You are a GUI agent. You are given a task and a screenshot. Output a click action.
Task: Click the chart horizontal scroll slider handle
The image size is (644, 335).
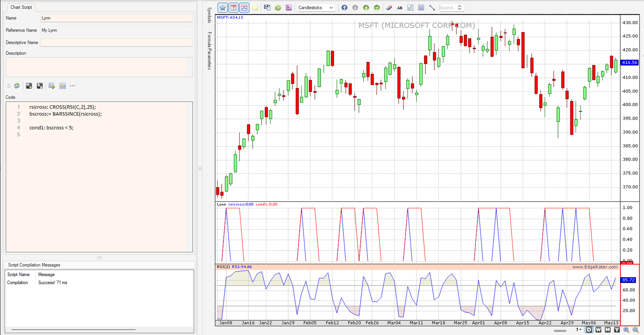coord(560,331)
